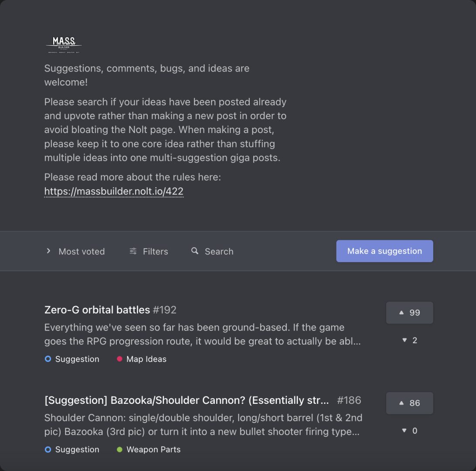This screenshot has width=476, height=471.
Task: Open the Most voted sorting menu
Action: [75, 252]
